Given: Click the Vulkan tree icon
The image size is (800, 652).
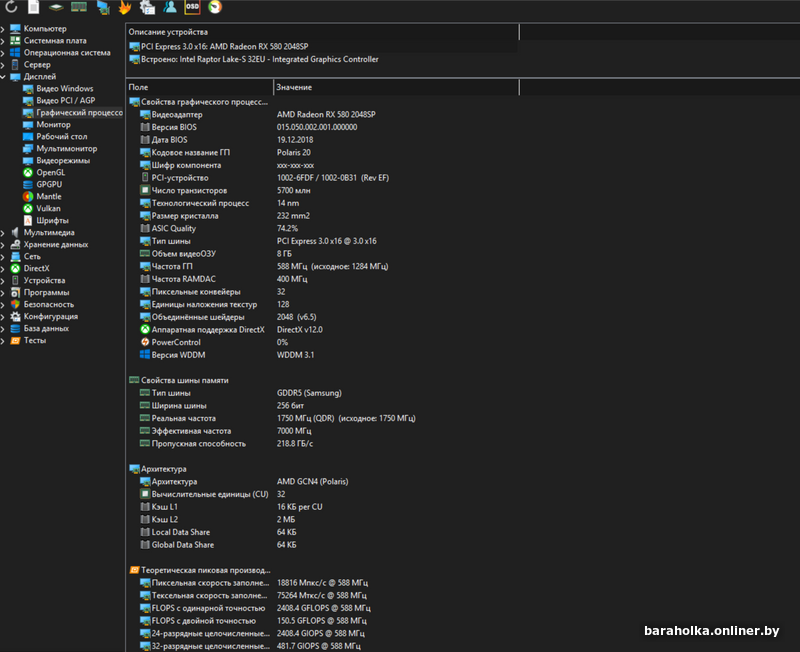Looking at the screenshot, I should pyautogui.click(x=28, y=208).
